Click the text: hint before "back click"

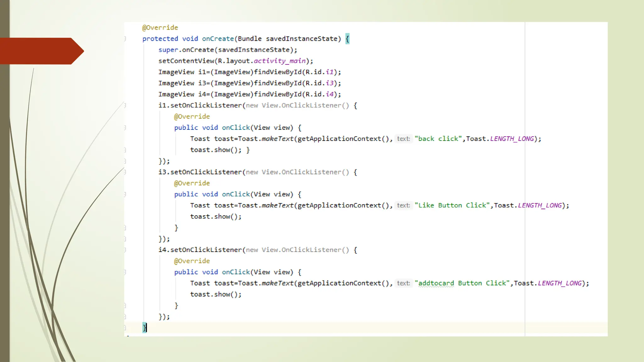pyautogui.click(x=403, y=139)
